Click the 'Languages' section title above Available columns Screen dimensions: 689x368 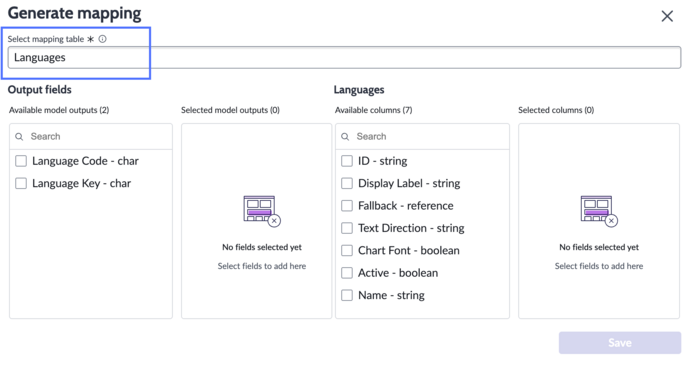point(359,90)
